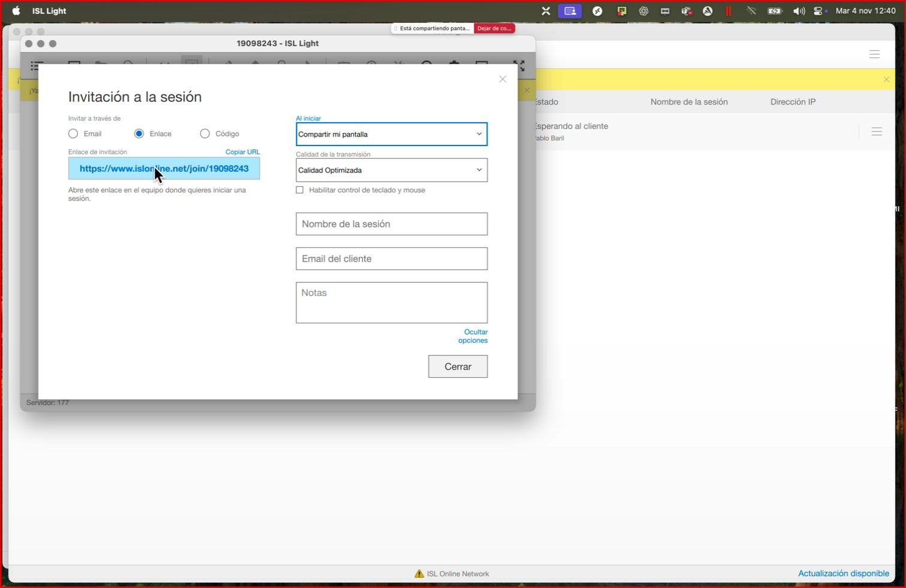Open the Calidad Optimizada quality dropdown
This screenshot has height=588, width=906.
tap(391, 170)
